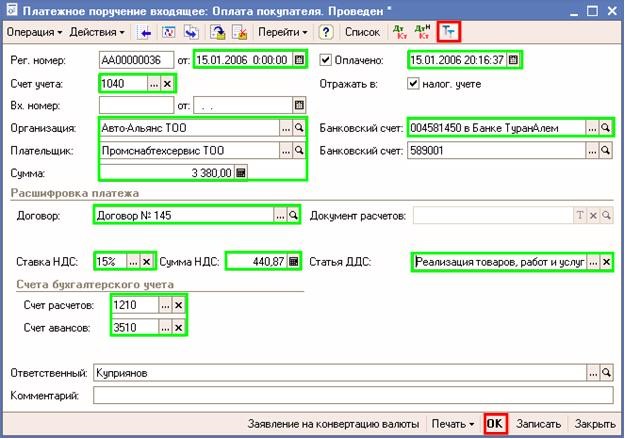Click the help question mark icon
625x439 pixels.
pos(326,33)
